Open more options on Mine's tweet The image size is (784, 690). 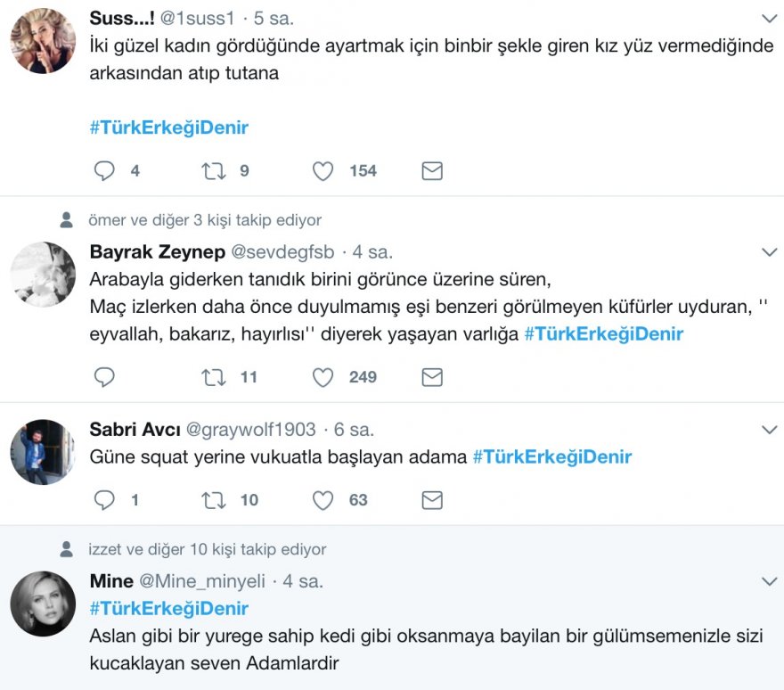(769, 581)
